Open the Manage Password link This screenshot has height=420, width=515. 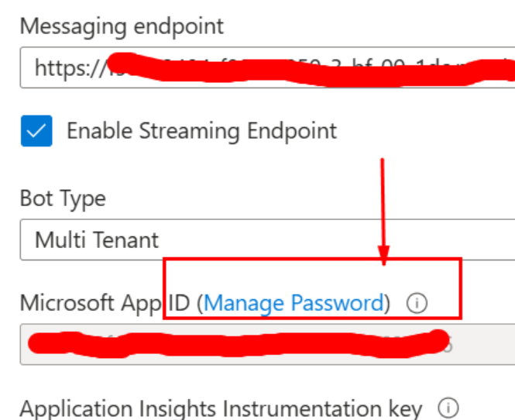(x=294, y=303)
